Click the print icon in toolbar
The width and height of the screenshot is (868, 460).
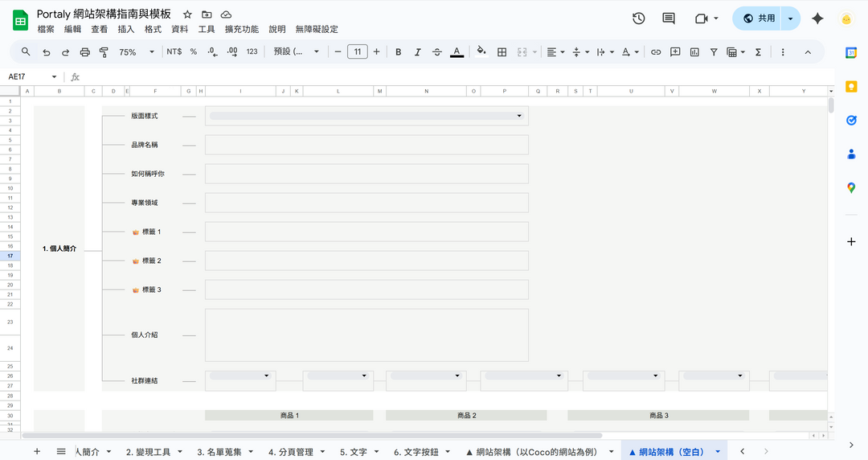pos(85,52)
